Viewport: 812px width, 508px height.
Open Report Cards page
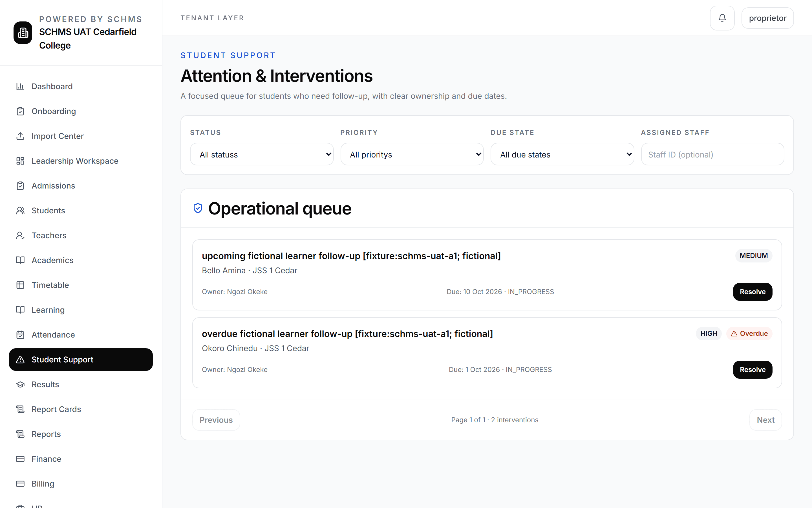[81, 410]
